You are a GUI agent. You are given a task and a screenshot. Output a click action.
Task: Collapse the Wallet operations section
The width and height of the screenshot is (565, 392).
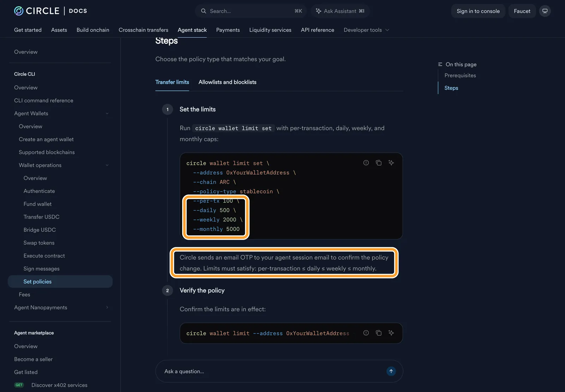point(107,165)
